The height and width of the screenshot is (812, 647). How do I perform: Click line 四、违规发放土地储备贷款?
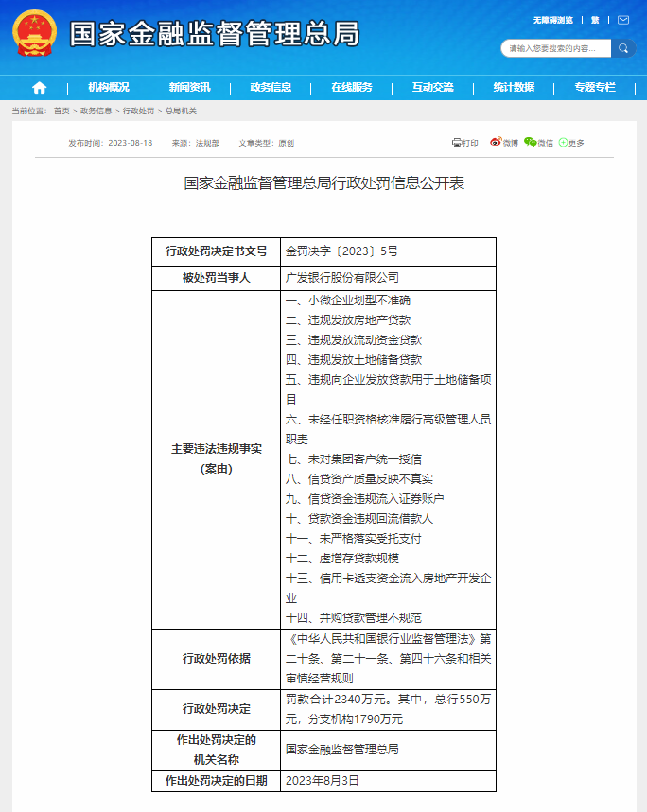[x=353, y=360]
